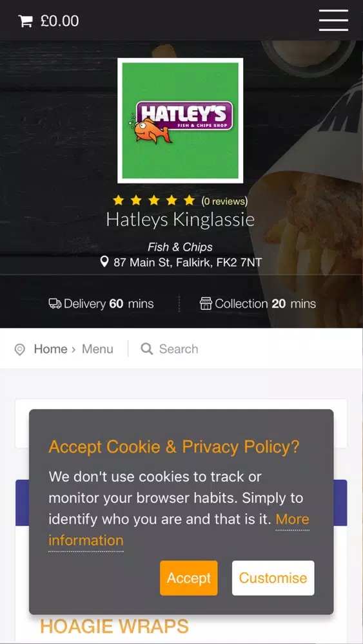Click the Hatley's Fish & Chips logo
363x644 pixels.
pos(180,121)
